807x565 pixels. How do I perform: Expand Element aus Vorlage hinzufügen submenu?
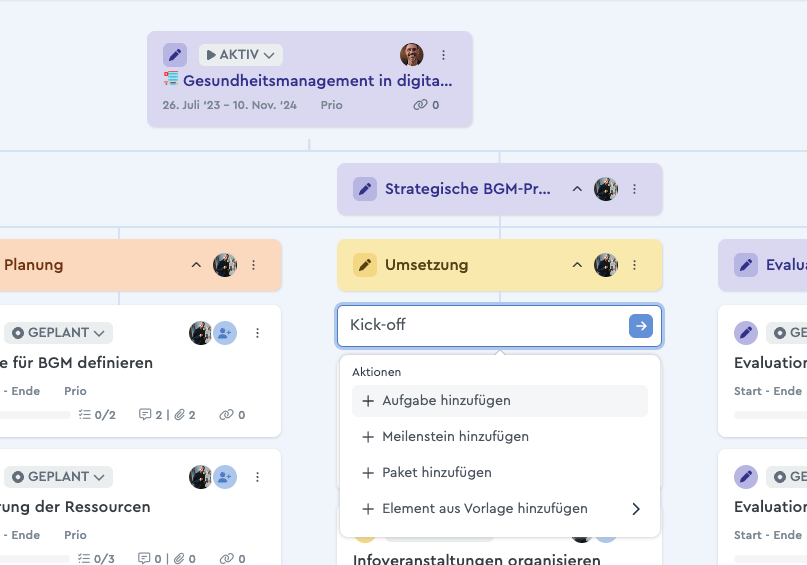500,509
